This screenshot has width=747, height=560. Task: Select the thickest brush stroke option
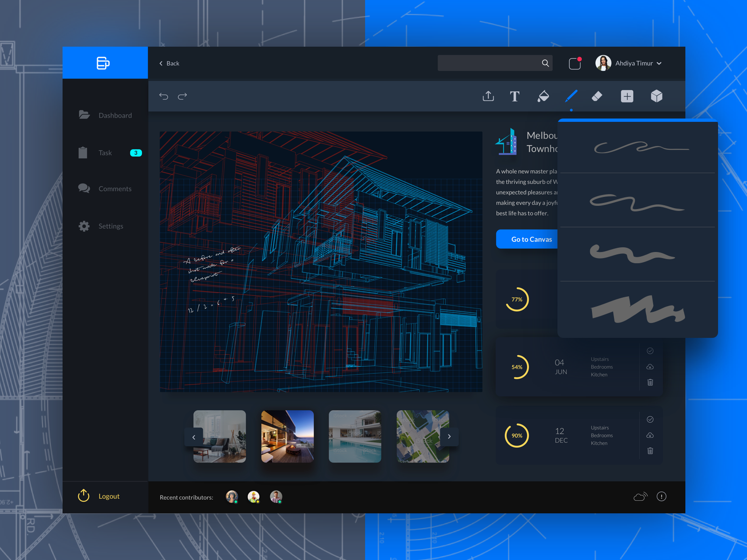(x=638, y=309)
